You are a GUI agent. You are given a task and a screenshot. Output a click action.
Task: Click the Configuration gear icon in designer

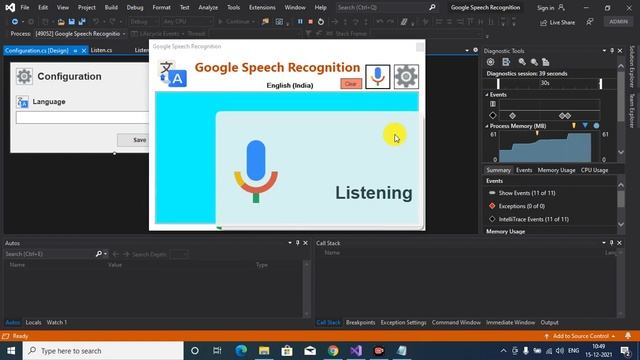(24, 76)
